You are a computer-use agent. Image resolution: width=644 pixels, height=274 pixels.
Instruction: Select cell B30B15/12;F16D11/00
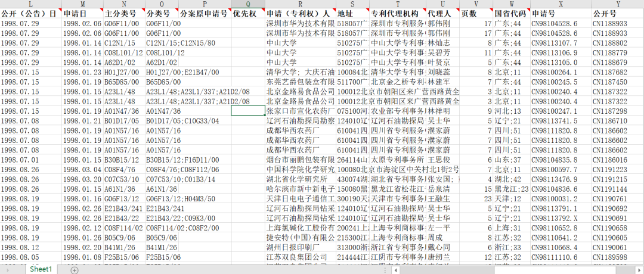(182, 160)
